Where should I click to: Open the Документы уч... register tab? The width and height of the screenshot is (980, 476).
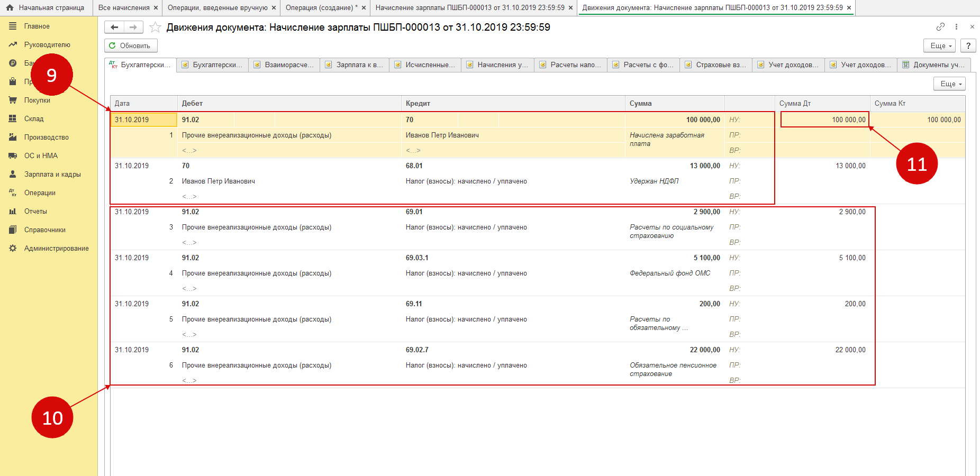click(934, 65)
